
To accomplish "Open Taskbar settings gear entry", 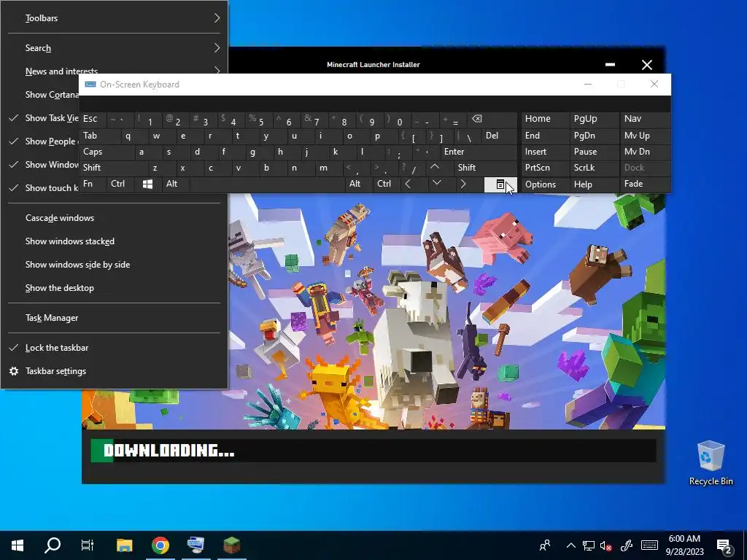I will click(115, 371).
